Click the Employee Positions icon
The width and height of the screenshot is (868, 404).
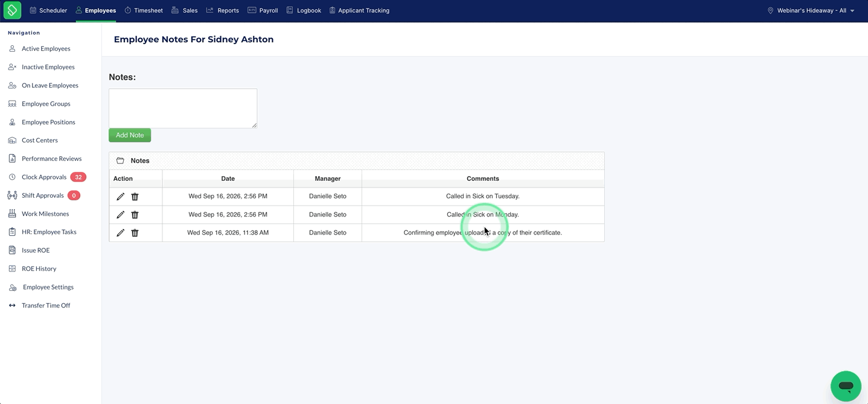12,122
